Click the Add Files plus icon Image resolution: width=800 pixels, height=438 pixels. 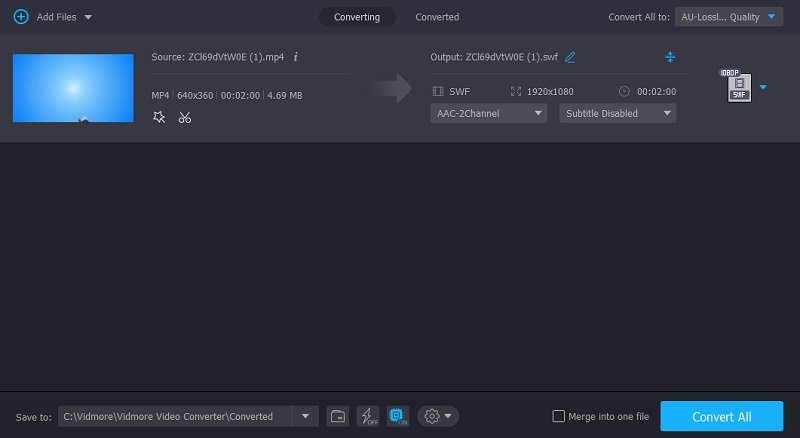(x=20, y=17)
